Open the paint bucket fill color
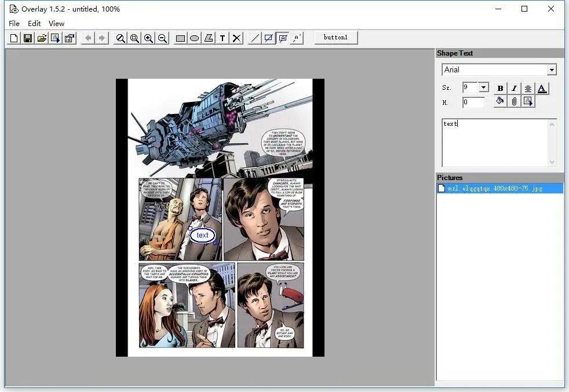 click(x=500, y=101)
